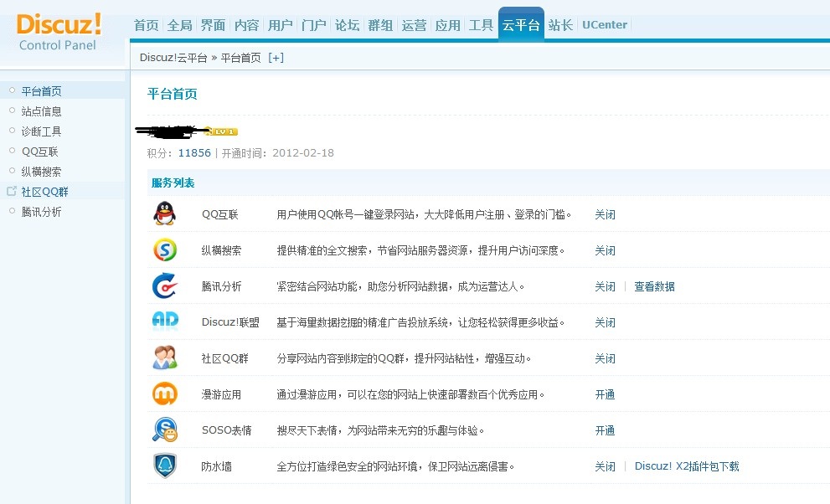Image resolution: width=830 pixels, height=504 pixels.
Task: Click 平台首页 in the breadcrumb
Action: tap(241, 58)
